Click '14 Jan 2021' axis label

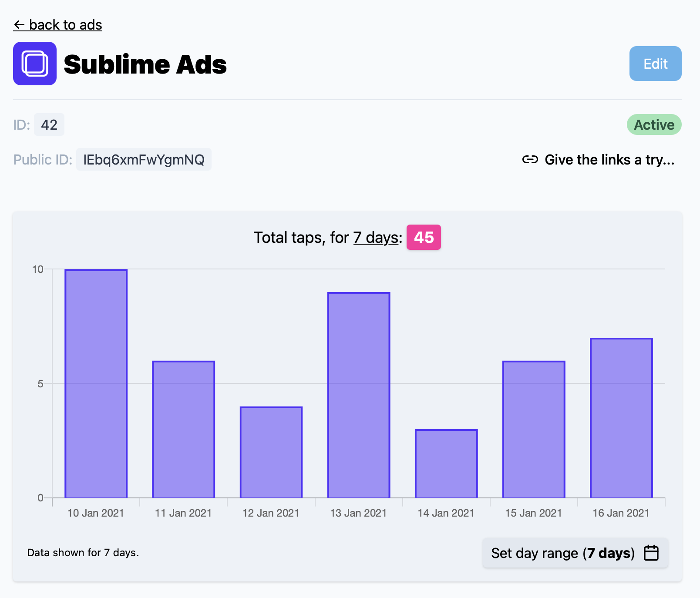pyautogui.click(x=446, y=513)
